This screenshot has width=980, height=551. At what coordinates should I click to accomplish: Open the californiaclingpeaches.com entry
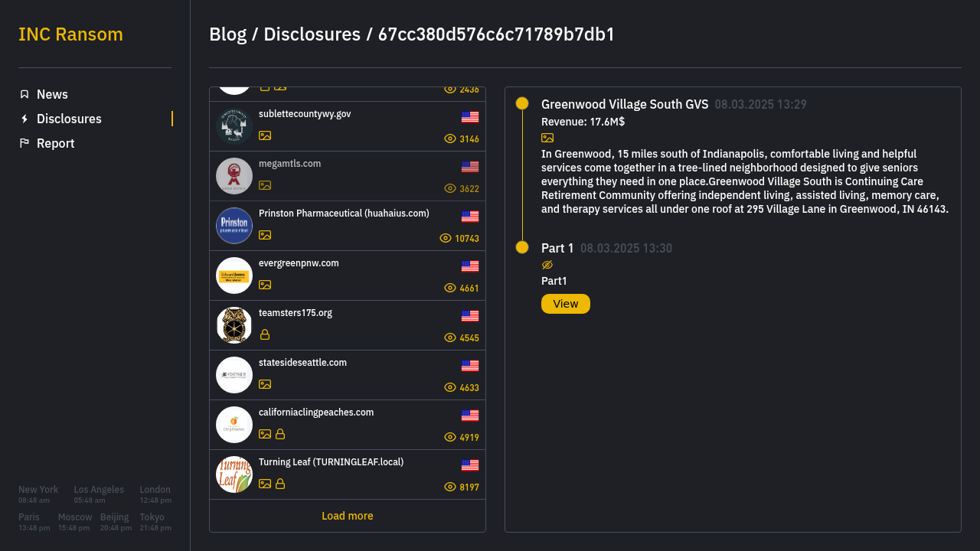click(x=348, y=425)
